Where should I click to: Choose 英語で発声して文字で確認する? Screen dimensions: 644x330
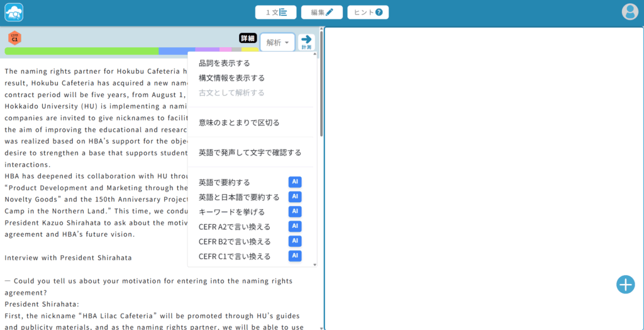pos(250,152)
